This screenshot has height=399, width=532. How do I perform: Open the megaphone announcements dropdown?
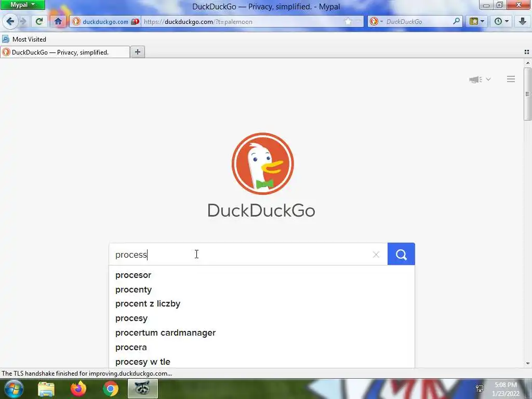(480, 79)
